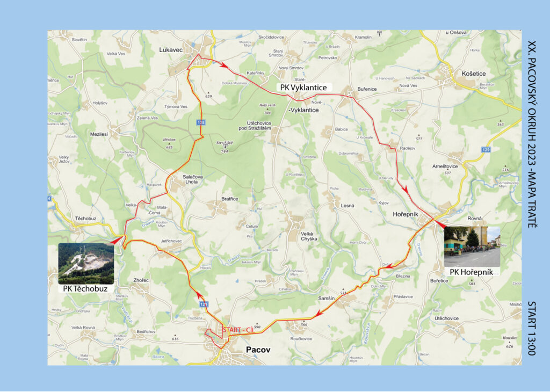Screen dimensions: 550x392
Task: Click the Babice village label
Action: 341,129
